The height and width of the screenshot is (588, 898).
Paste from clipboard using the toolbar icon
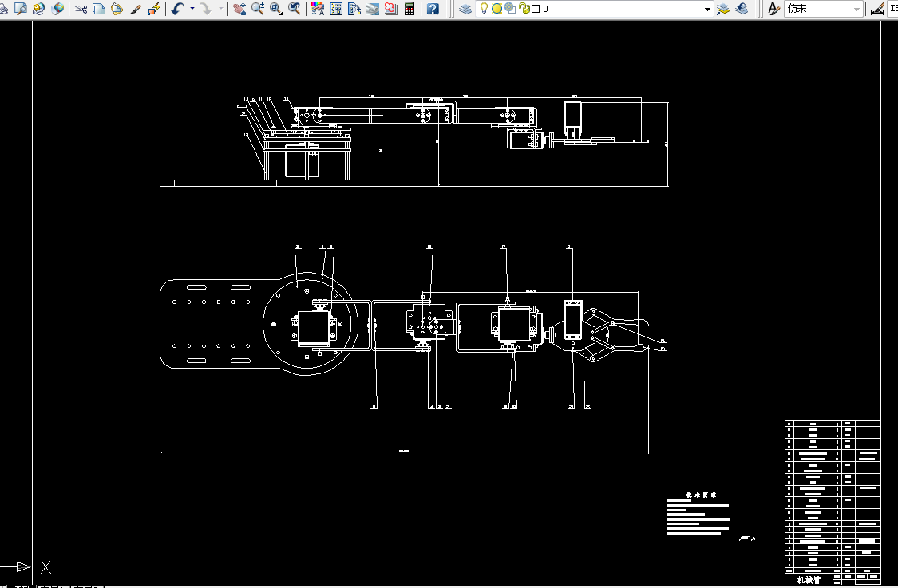[117, 9]
